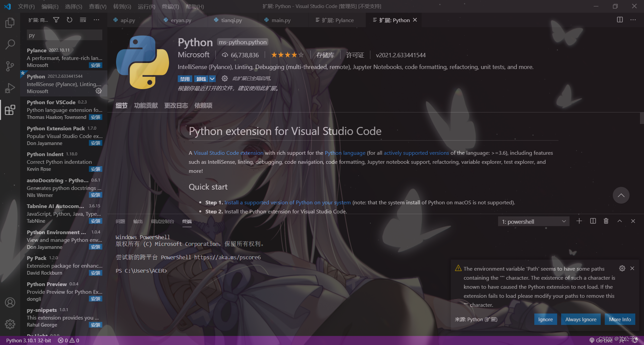Select the Python 3.10.1 32-bit interpreter status item
Screen dimensions: 644x345
coord(29,340)
